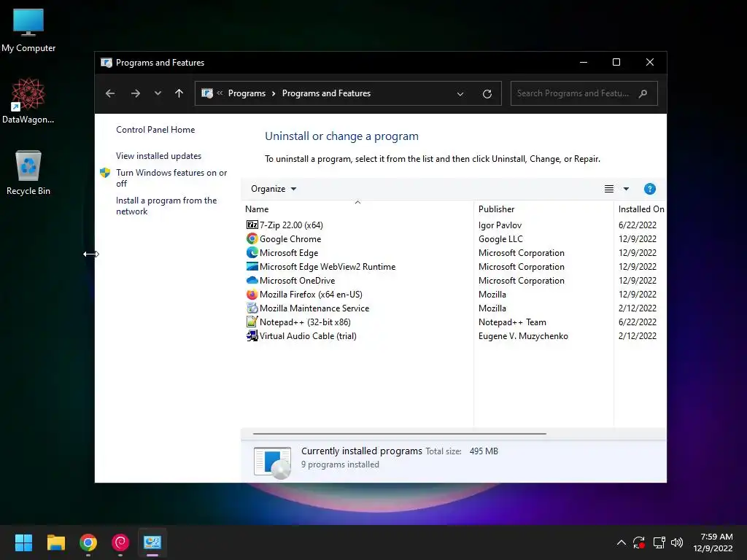Select the Mozilla Firefox (x64 en-US) entry
Screen dimensions: 747x560
[x=311, y=295]
